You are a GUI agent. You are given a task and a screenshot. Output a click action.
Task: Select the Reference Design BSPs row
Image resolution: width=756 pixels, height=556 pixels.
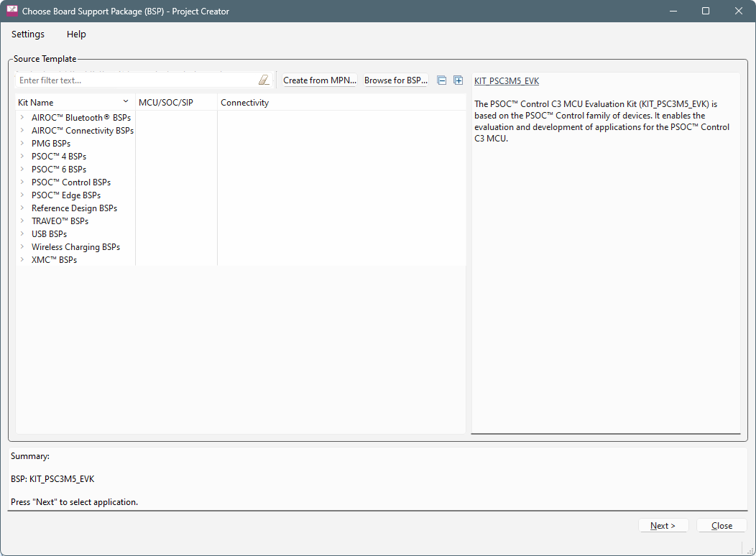[74, 208]
